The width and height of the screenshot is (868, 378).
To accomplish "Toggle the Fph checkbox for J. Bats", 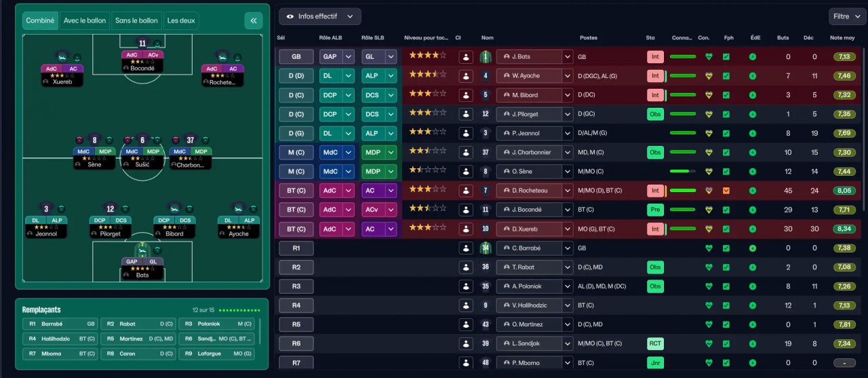I will (726, 57).
